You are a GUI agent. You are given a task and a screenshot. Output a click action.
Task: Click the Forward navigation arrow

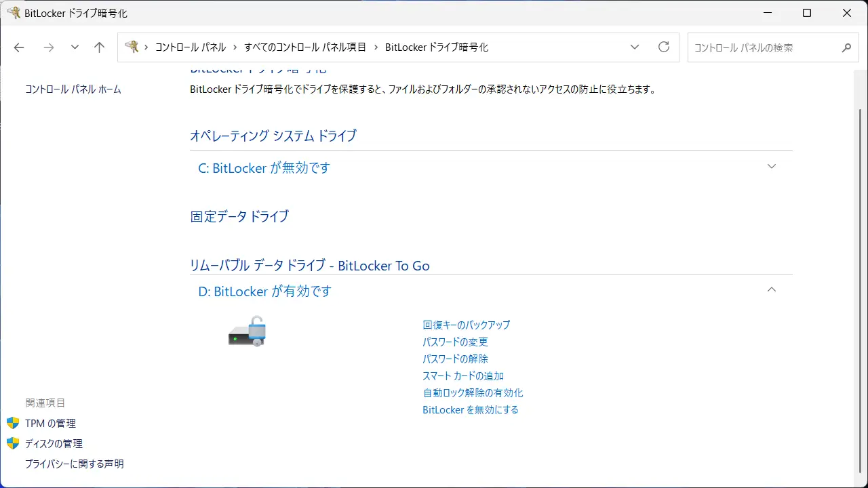click(48, 47)
